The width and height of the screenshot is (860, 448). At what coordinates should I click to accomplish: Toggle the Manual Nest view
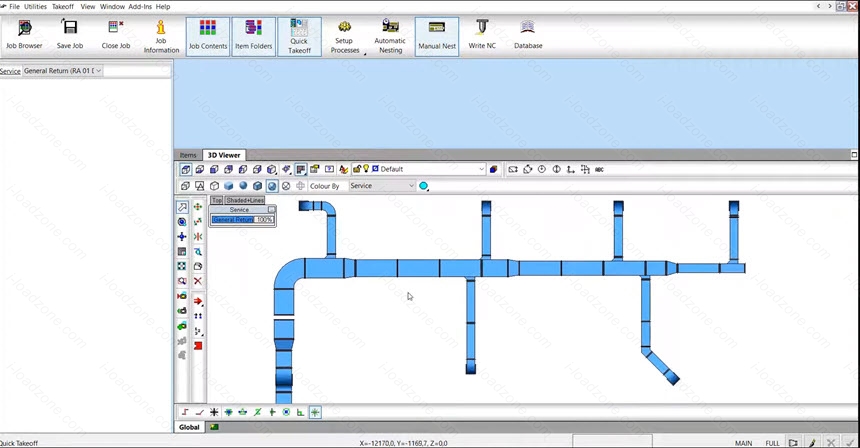pos(437,36)
